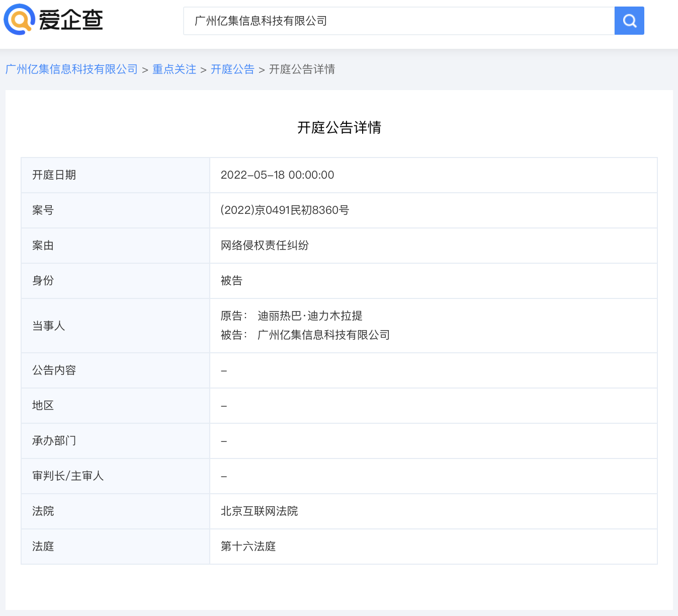678x616 pixels.
Task: Focus the company name search field
Action: [x=399, y=21]
